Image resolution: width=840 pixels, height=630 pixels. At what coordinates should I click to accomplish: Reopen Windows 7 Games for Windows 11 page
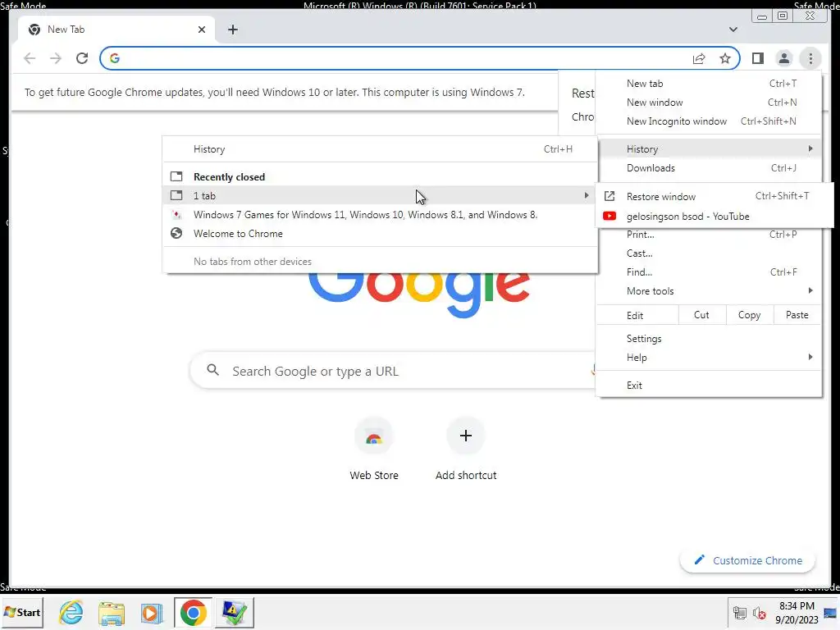click(x=380, y=214)
